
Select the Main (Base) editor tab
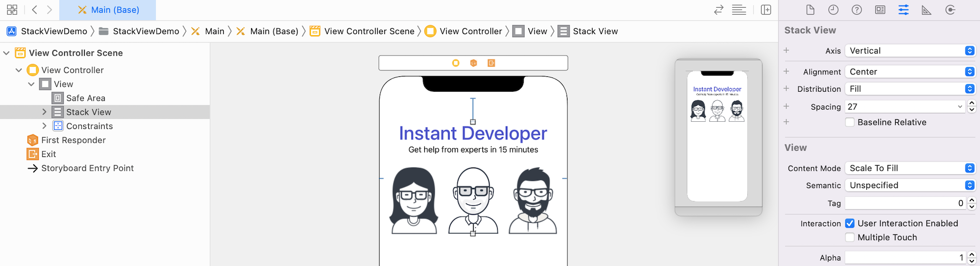(x=108, y=10)
